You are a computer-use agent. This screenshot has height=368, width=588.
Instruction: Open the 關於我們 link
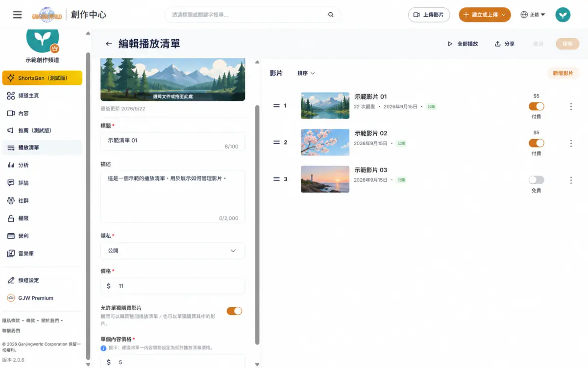click(x=50, y=320)
